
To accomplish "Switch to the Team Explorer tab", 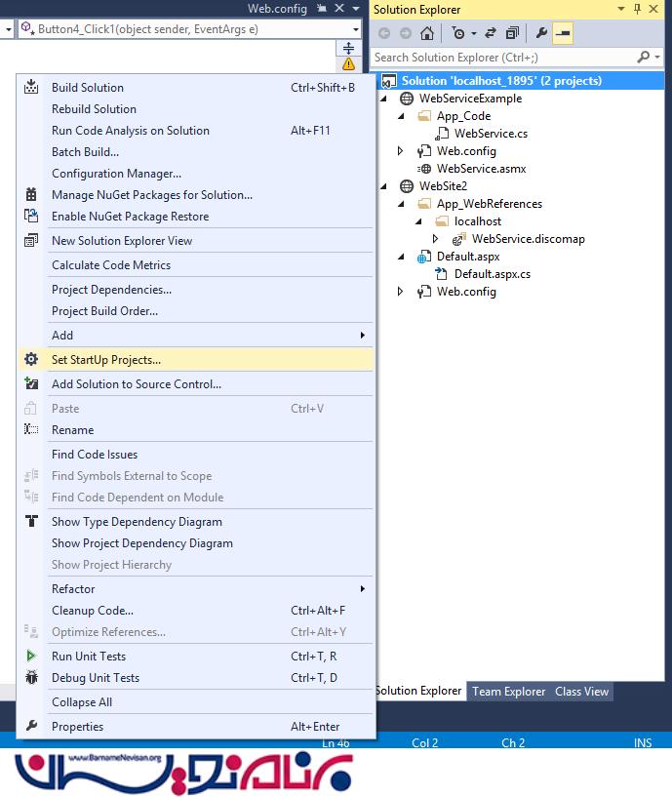I will (x=508, y=692).
